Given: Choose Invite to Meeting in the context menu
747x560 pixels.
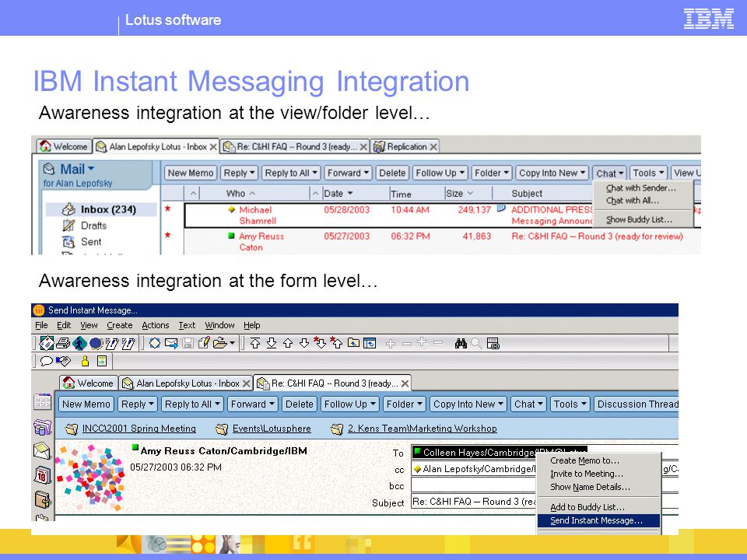Looking at the screenshot, I should click(x=587, y=474).
